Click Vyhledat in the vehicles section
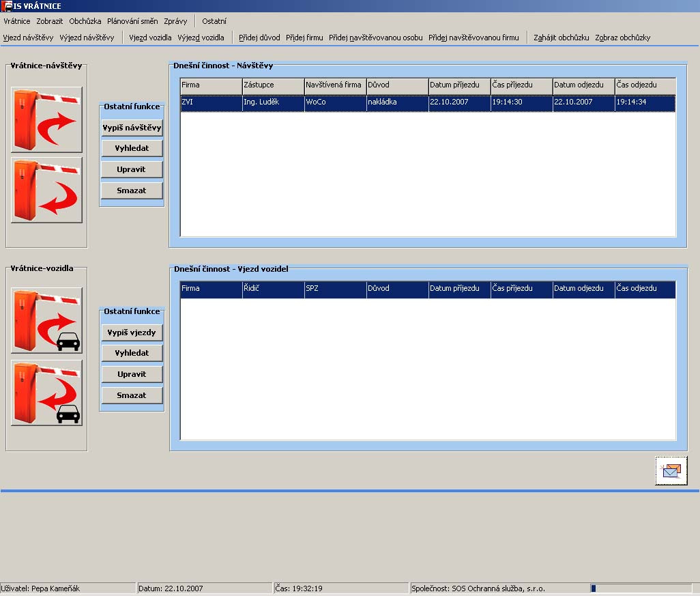 tap(132, 353)
